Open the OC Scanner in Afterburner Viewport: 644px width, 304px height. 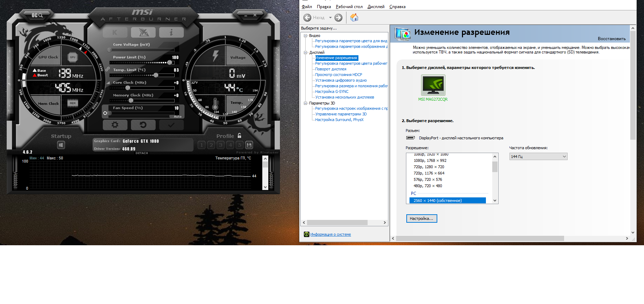pos(37,15)
